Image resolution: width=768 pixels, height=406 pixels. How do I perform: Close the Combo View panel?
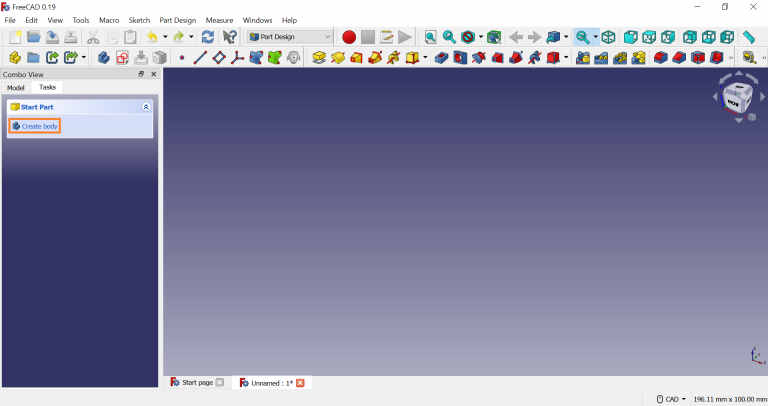tap(153, 74)
